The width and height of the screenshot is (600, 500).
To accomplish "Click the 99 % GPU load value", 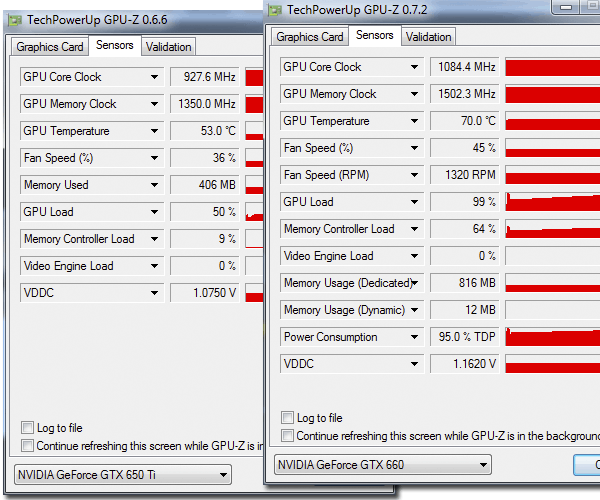I will [x=465, y=202].
